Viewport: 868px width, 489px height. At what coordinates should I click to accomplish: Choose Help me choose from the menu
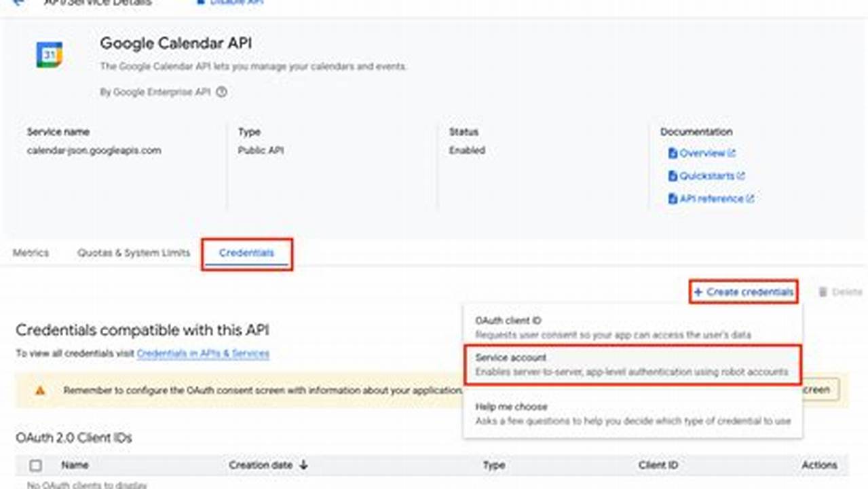pyautogui.click(x=631, y=413)
